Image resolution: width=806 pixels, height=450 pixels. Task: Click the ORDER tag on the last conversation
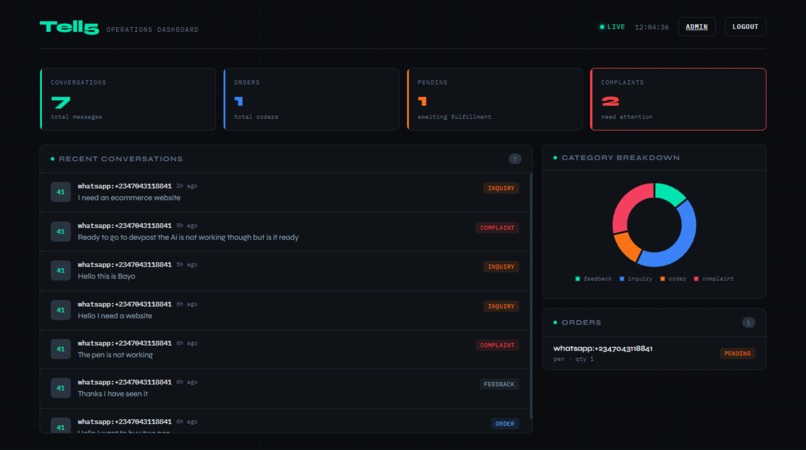click(x=504, y=424)
